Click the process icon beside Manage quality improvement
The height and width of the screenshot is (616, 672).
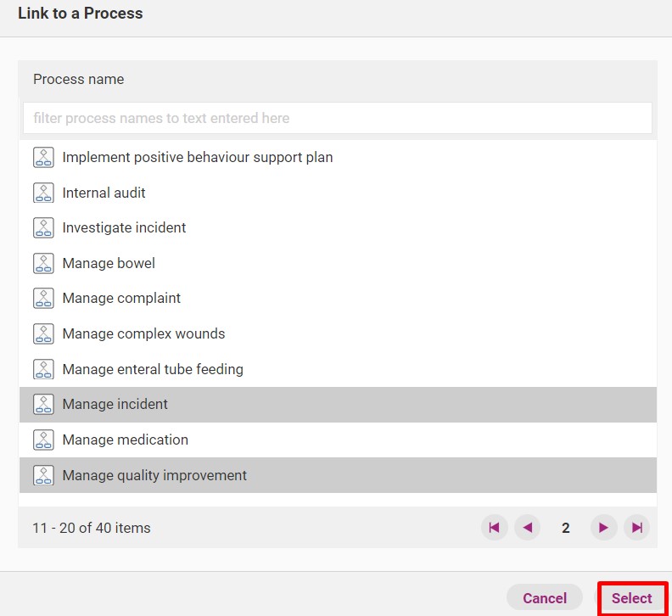(x=43, y=475)
